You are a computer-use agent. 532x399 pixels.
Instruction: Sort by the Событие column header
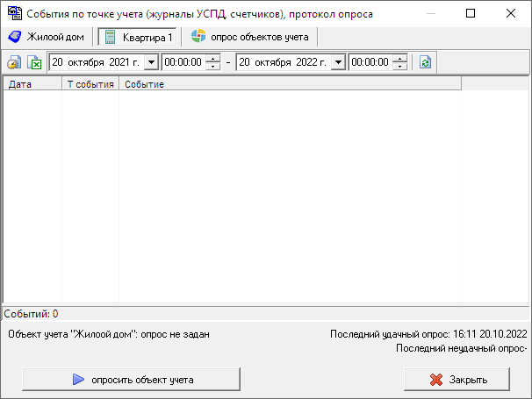290,84
